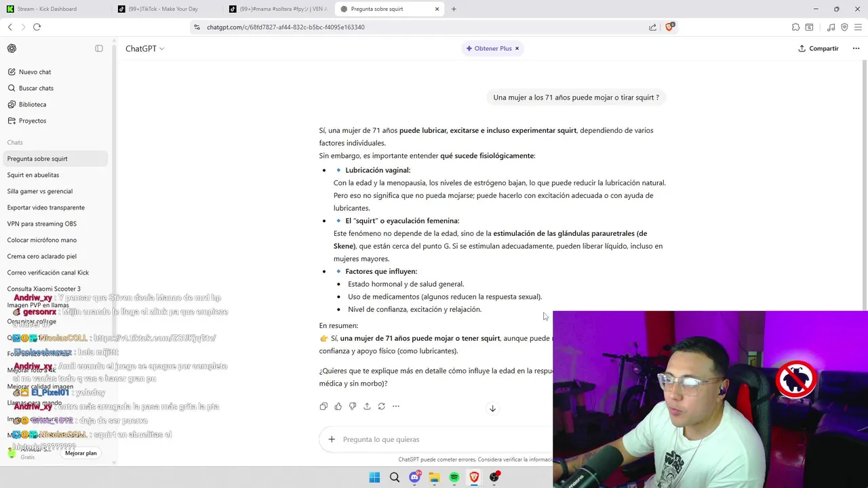Click the ChatGPT logo icon in sidebar
The height and width of the screenshot is (488, 868).
12,48
